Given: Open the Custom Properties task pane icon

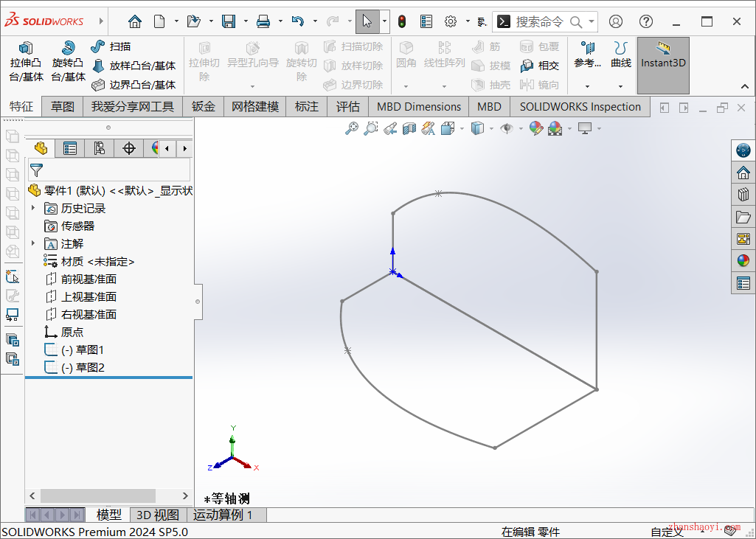Looking at the screenshot, I should tap(743, 283).
